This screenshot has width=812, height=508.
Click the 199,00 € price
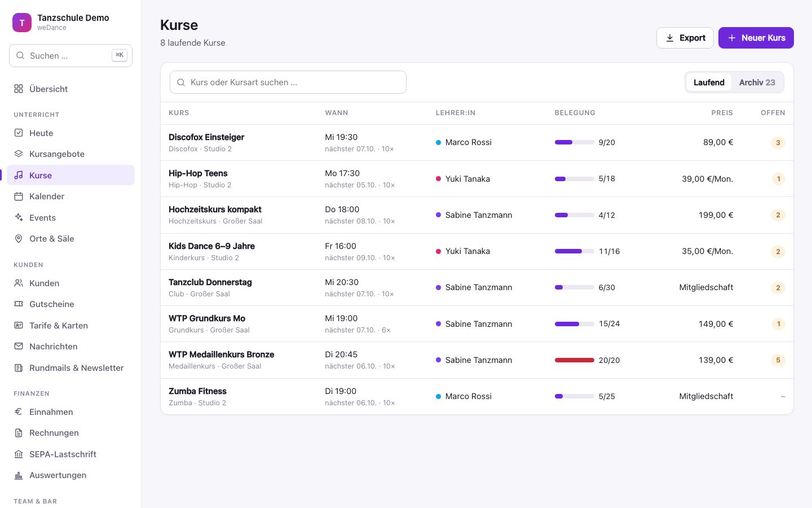coord(716,215)
